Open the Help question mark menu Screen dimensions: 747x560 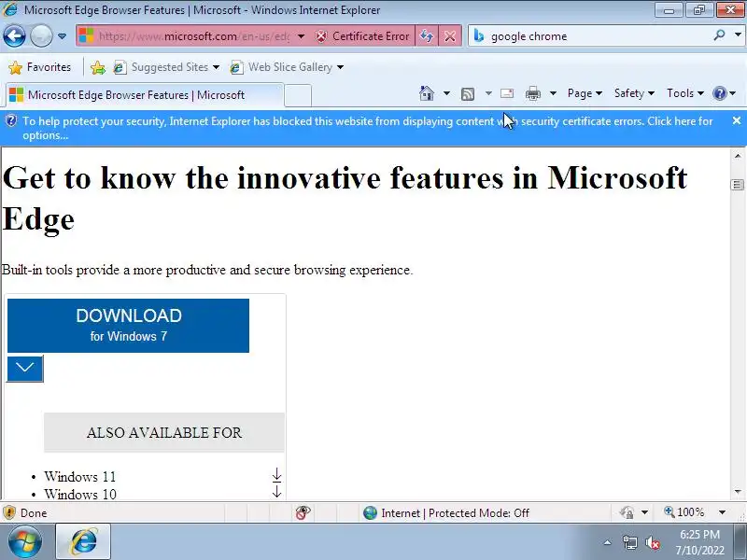pos(724,93)
